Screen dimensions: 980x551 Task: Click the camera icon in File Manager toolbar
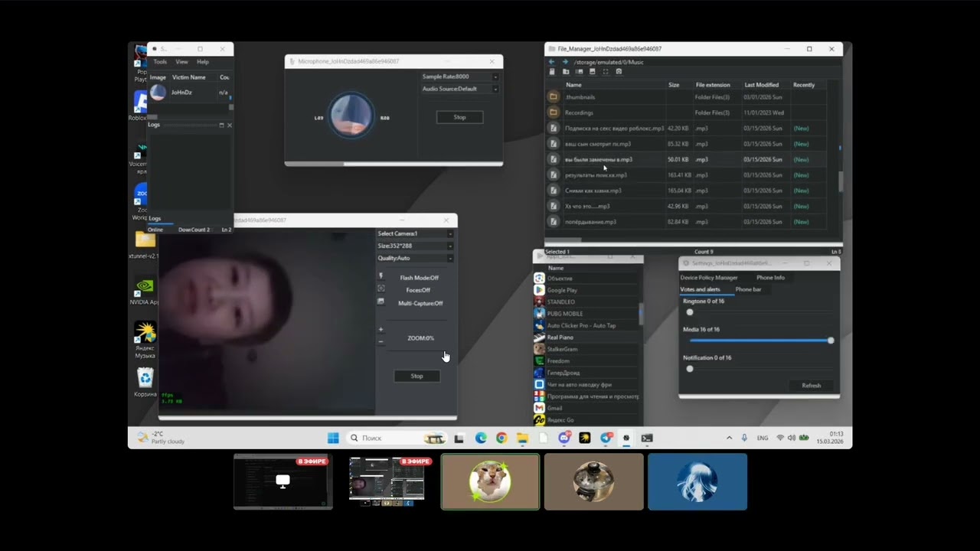(619, 72)
